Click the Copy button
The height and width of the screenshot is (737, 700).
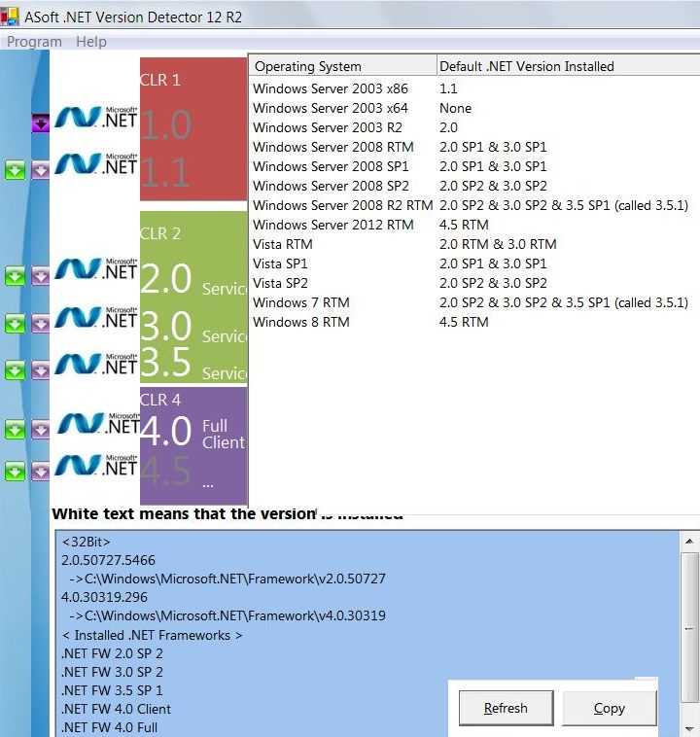tap(610, 708)
